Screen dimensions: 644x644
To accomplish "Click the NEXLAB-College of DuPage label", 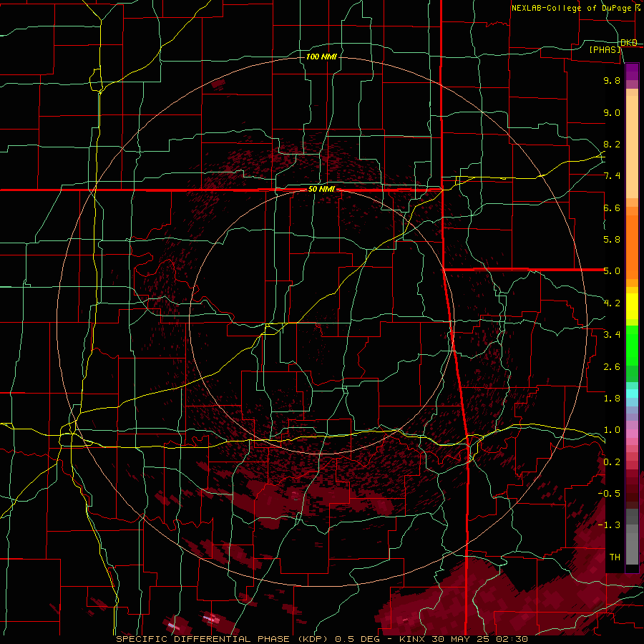I will [575, 8].
